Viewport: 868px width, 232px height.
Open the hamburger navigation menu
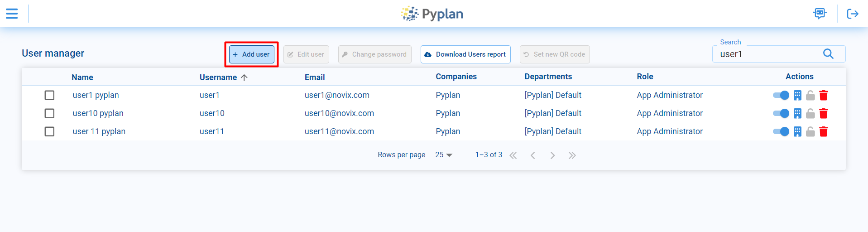[x=12, y=14]
